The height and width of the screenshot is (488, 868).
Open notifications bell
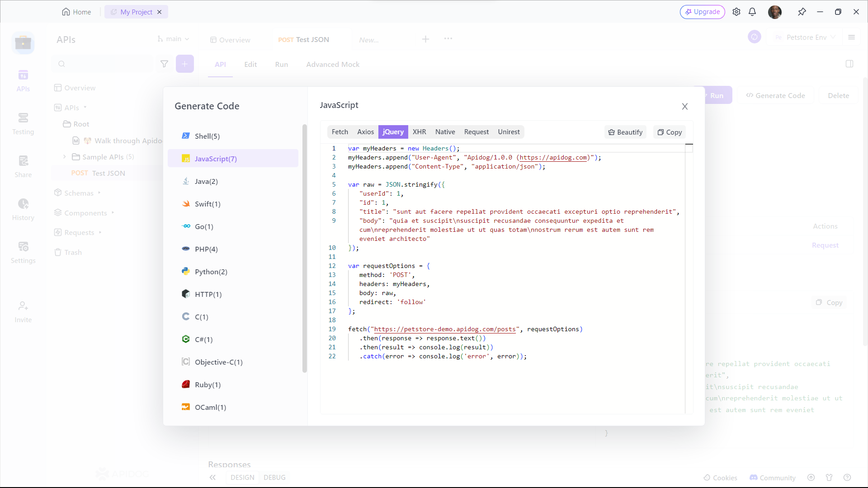[x=752, y=12]
